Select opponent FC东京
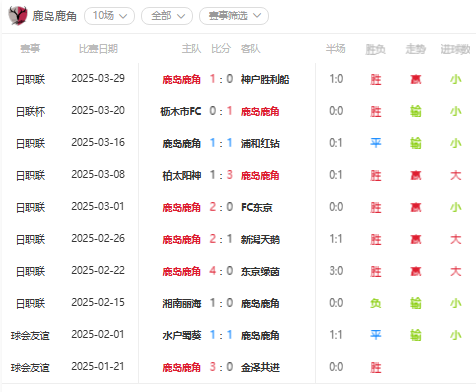The width and height of the screenshot is (476, 392). click(x=257, y=207)
